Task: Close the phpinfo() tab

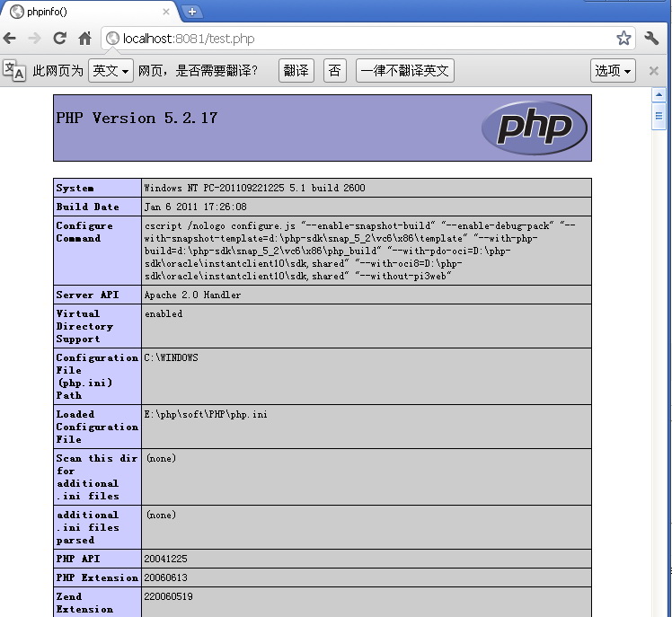Action: click(166, 12)
